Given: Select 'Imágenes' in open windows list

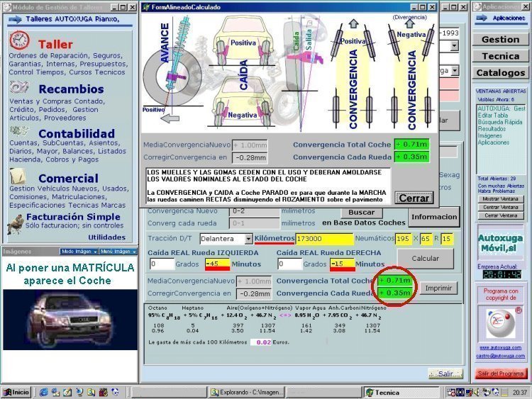Looking at the screenshot, I should (x=489, y=135).
